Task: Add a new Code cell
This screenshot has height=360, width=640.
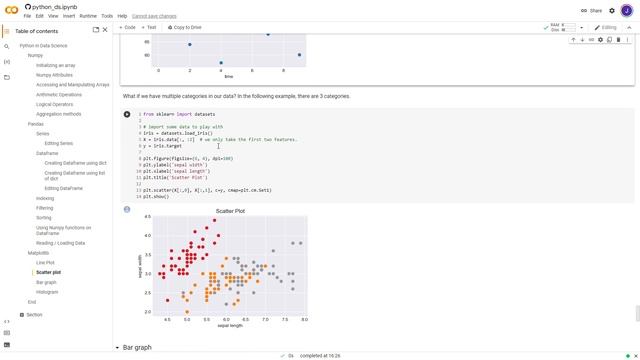Action: click(x=127, y=27)
